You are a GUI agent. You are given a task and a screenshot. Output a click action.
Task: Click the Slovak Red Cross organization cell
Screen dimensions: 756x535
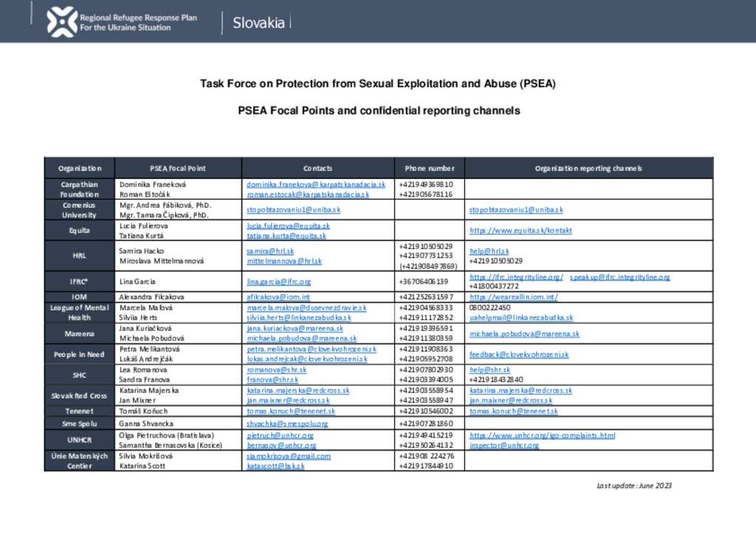click(x=80, y=395)
